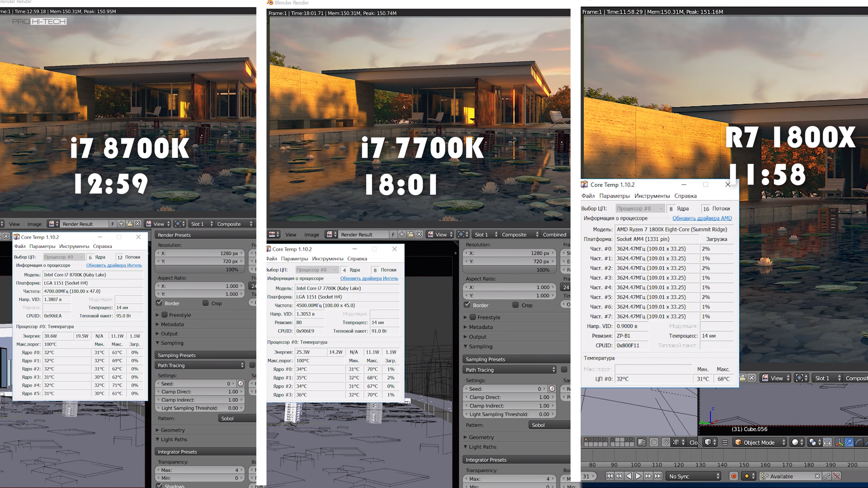Image resolution: width=868 pixels, height=488 pixels.
Task: Toggle the snap magnet icon in 3D header
Action: click(x=665, y=442)
